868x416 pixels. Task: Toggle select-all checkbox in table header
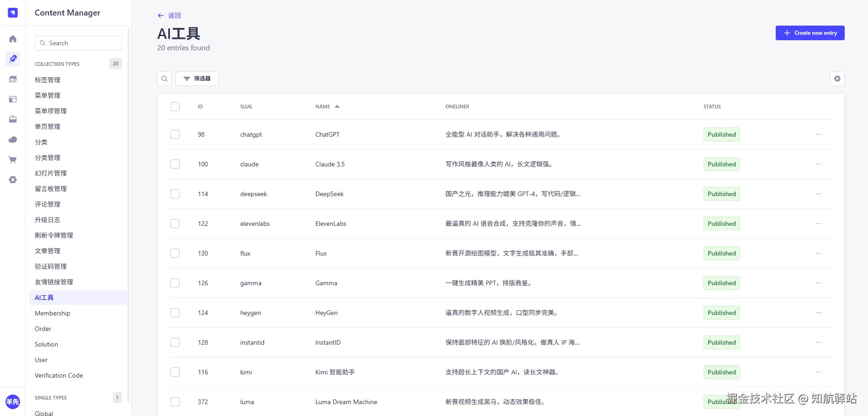(x=175, y=107)
